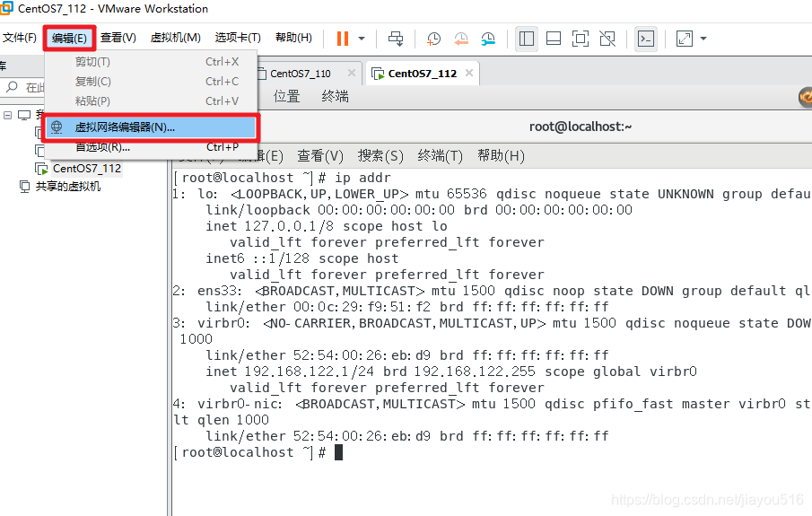Click the globe icon beside 虚拟网络编辑器

point(57,127)
